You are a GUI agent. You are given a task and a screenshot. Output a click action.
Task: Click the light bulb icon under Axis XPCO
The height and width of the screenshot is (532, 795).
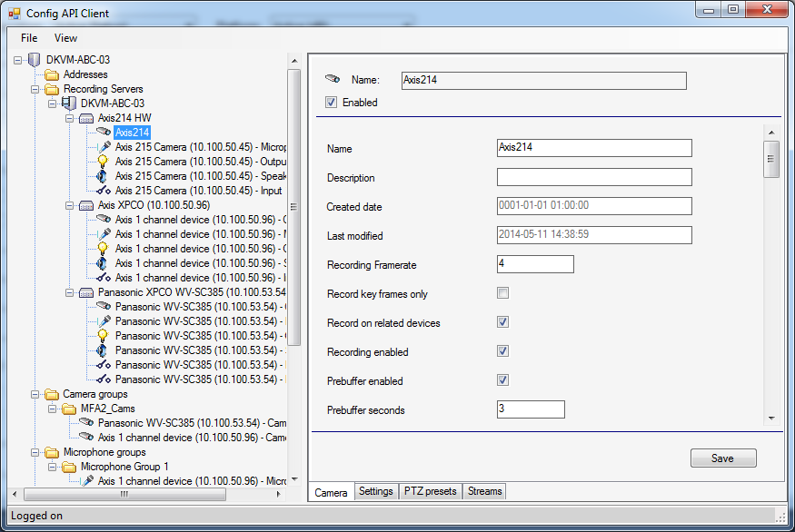(103, 249)
